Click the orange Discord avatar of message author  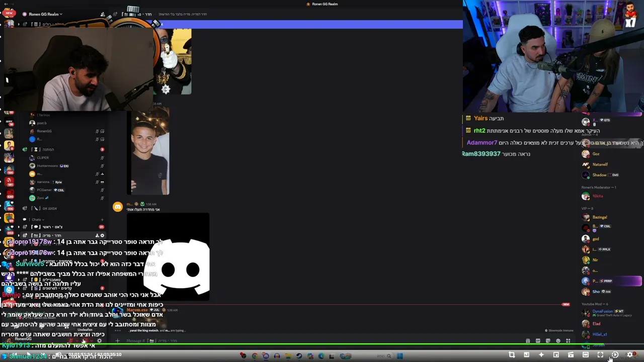(x=118, y=207)
